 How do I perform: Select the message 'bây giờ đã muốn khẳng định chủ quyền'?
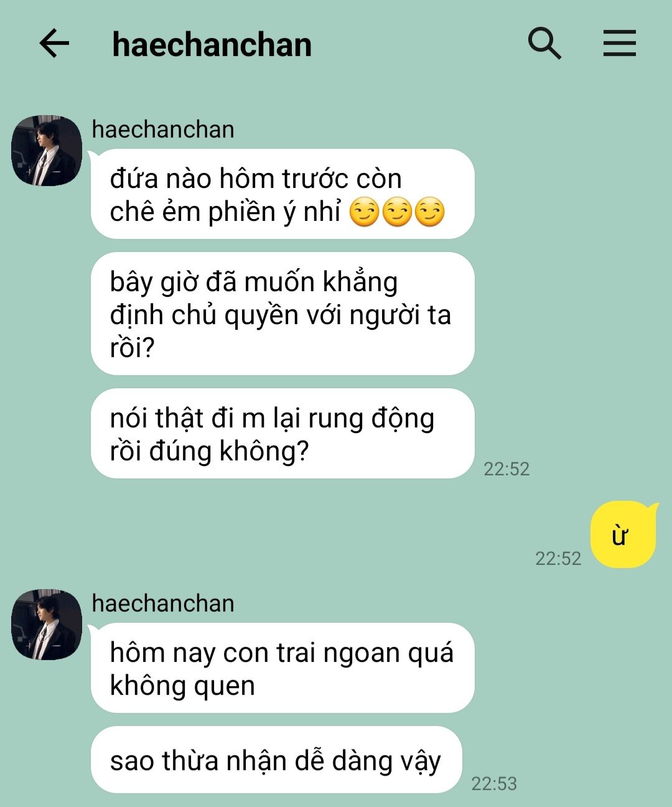coord(282,314)
